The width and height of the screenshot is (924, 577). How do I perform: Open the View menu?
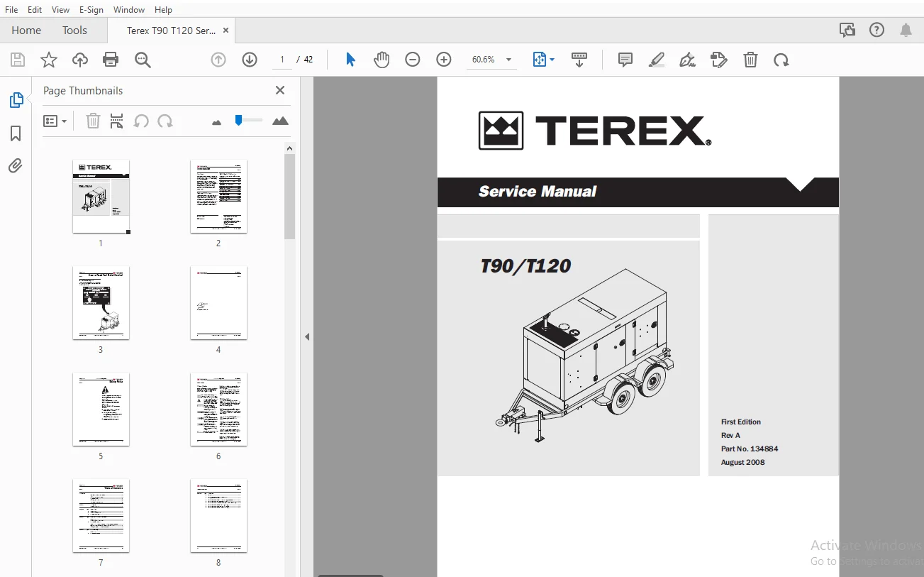coord(61,10)
